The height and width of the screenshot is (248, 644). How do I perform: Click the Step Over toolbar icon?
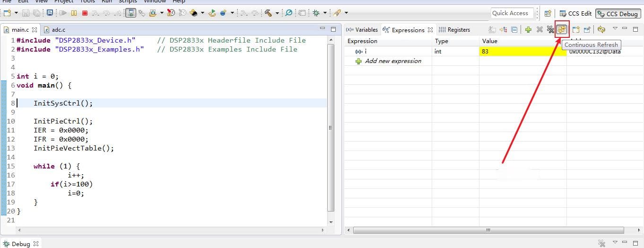106,13
